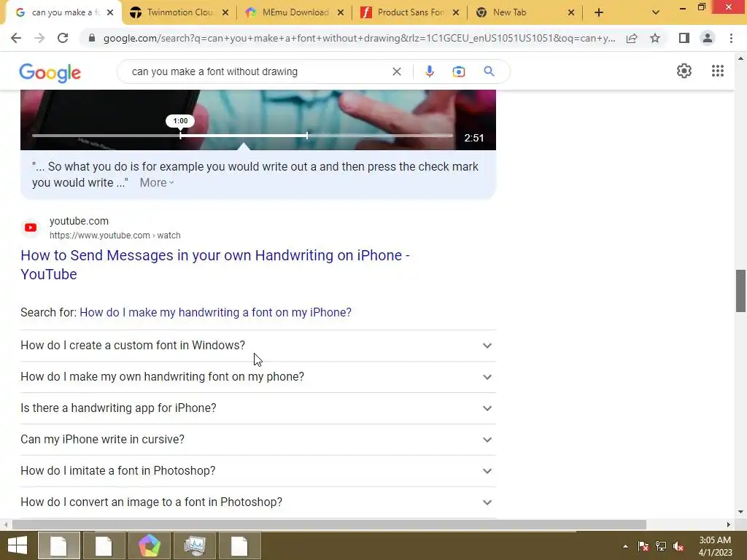This screenshot has width=747, height=560.
Task: Search by image with camera icon
Action: 458,71
